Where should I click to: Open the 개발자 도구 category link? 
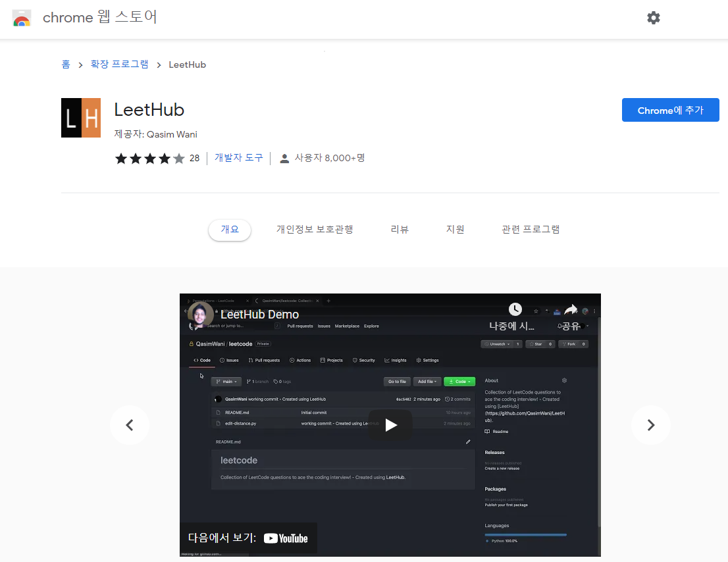(x=239, y=158)
